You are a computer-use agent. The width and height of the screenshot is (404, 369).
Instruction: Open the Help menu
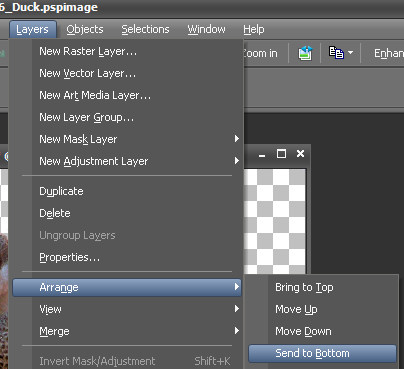pos(254,29)
